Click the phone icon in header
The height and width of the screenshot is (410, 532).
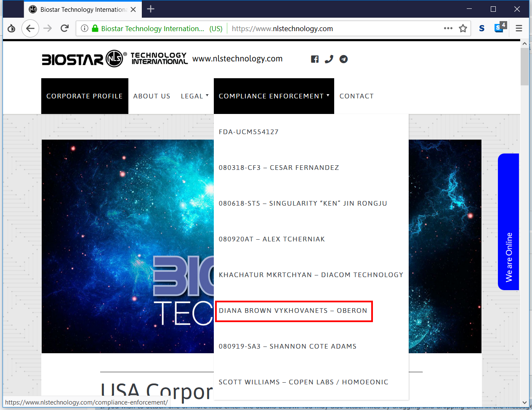click(329, 59)
